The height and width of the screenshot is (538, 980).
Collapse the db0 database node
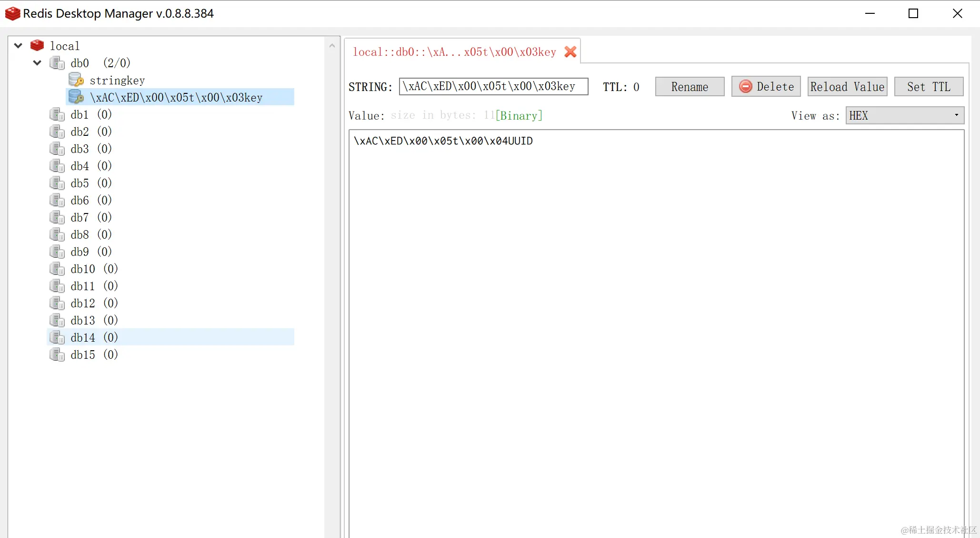coord(37,63)
